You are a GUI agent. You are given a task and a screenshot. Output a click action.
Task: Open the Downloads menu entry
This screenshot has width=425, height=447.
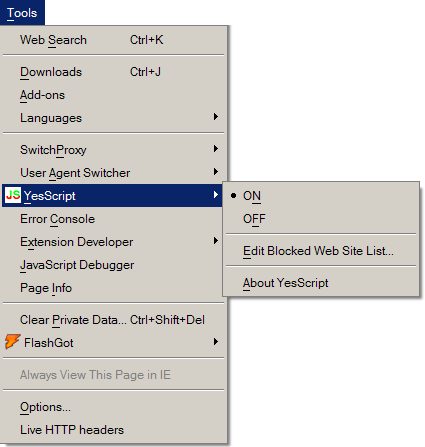[113, 72]
